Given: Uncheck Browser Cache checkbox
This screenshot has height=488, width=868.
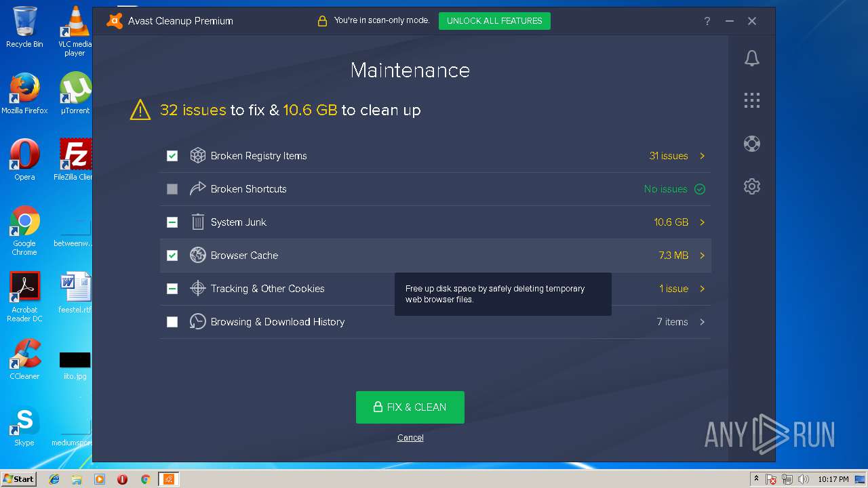Looking at the screenshot, I should [172, 256].
